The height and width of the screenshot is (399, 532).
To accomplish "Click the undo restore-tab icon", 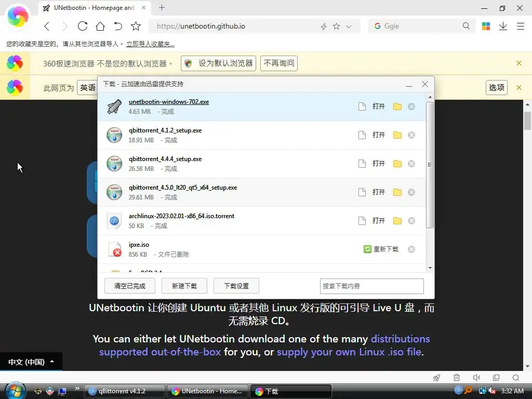I will click(118, 26).
